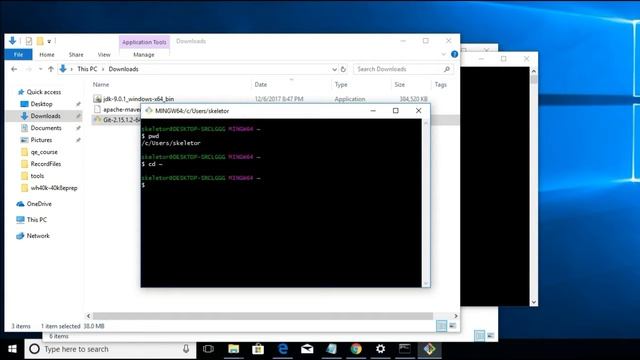The width and height of the screenshot is (640, 360).
Task: Open Command Prompt from the taskbar
Action: 405,349
